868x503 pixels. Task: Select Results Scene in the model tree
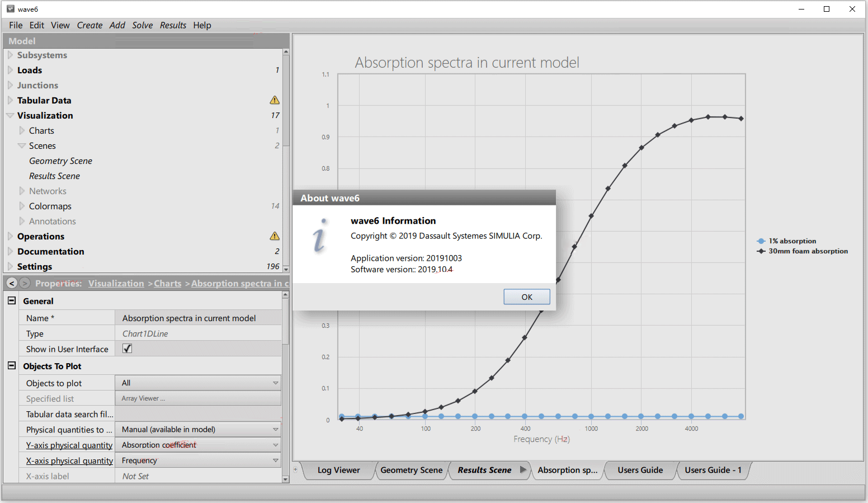point(54,176)
